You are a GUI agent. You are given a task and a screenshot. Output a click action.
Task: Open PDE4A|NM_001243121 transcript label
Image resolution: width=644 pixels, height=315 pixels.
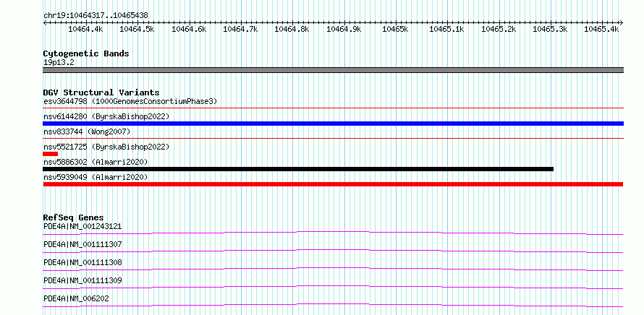point(82,226)
